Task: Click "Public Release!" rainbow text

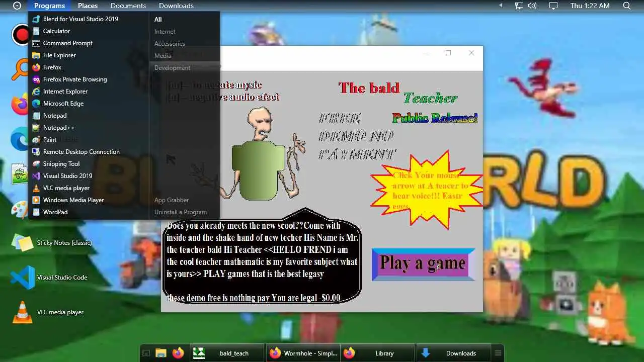Action: 435,118
